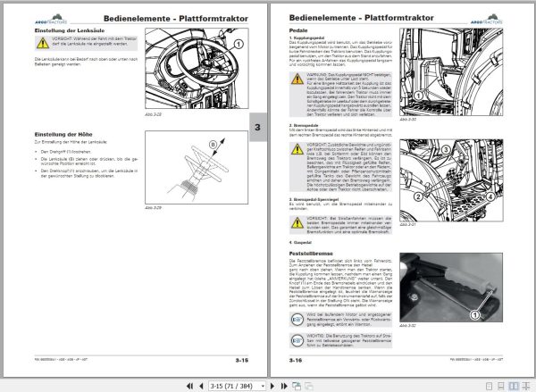Viewport: 536px width, 392px height.
Task: Enable continuous page scrolling view
Action: coord(501,386)
